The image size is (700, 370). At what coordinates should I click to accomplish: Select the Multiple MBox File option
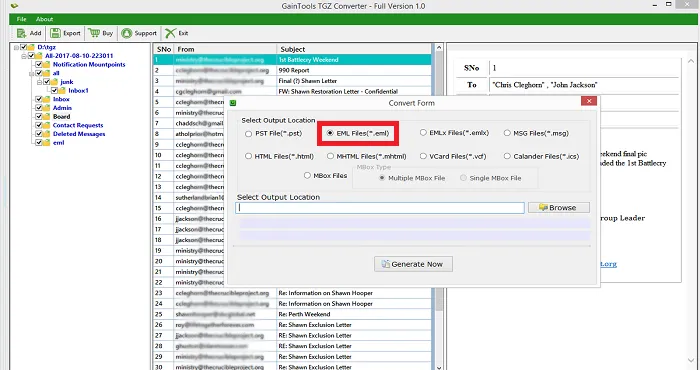[x=382, y=178]
